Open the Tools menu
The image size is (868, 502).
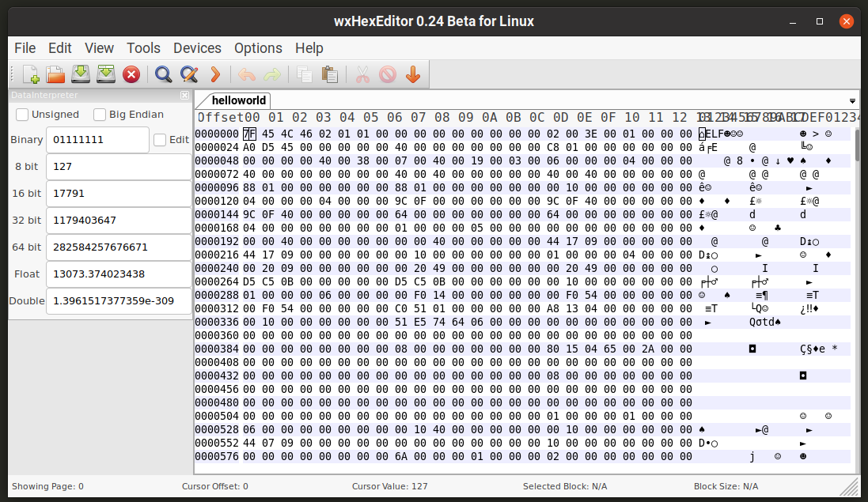(143, 48)
